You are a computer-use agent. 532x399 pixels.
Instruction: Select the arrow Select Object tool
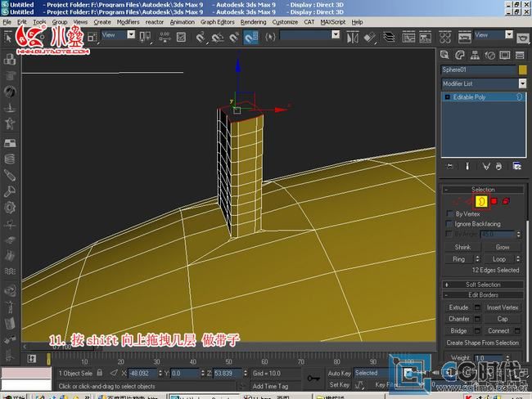pyautogui.click(x=8, y=38)
